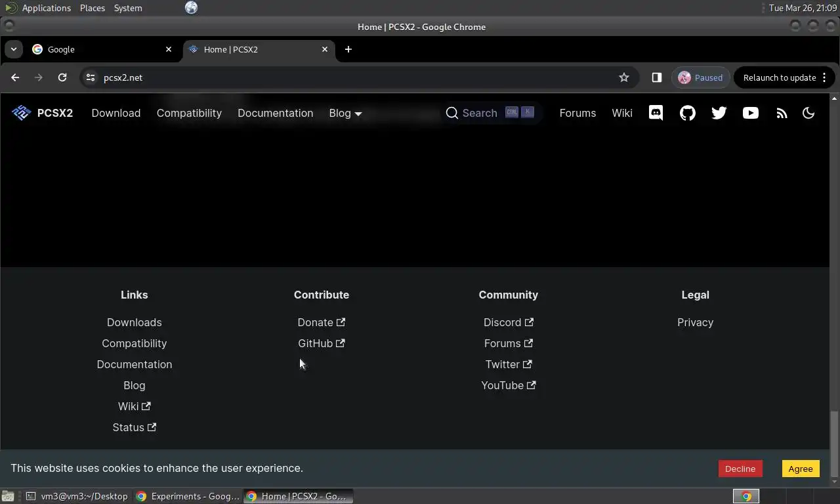The height and width of the screenshot is (504, 840).
Task: Open the YouTube icon in navbar
Action: (750, 113)
